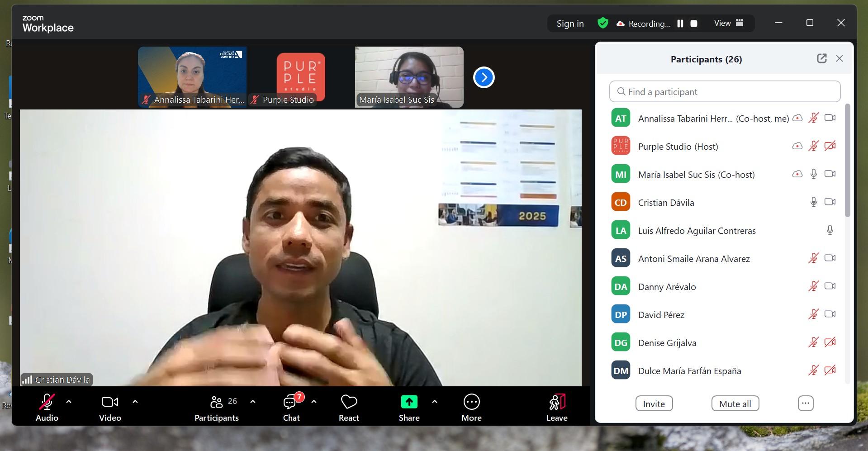The height and width of the screenshot is (451, 868).
Task: Click the Invite button
Action: pos(654,404)
